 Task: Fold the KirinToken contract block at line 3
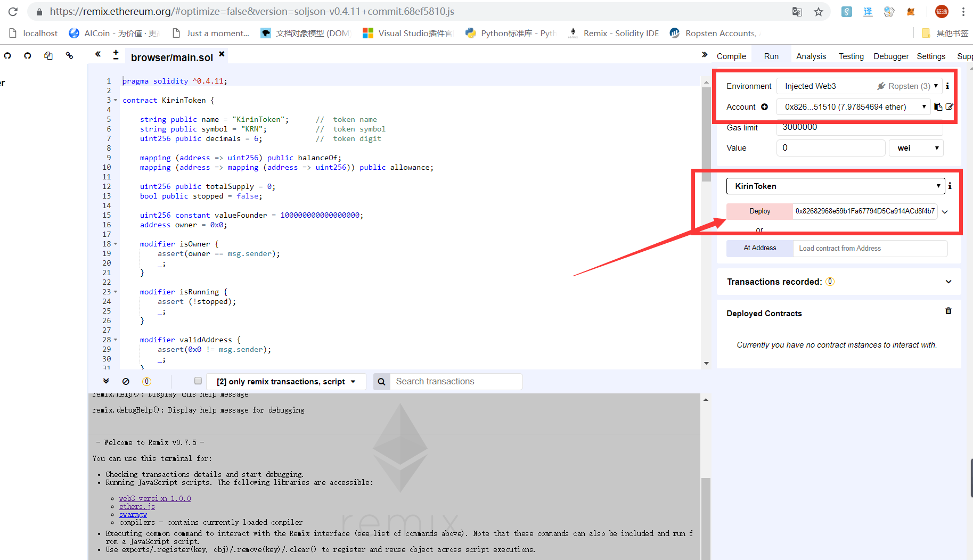[116, 100]
